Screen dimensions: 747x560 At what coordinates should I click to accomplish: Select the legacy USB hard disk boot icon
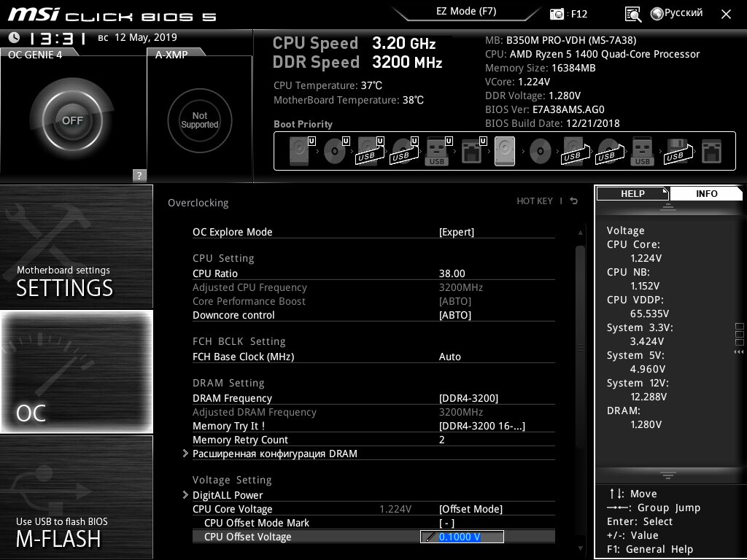coord(576,151)
